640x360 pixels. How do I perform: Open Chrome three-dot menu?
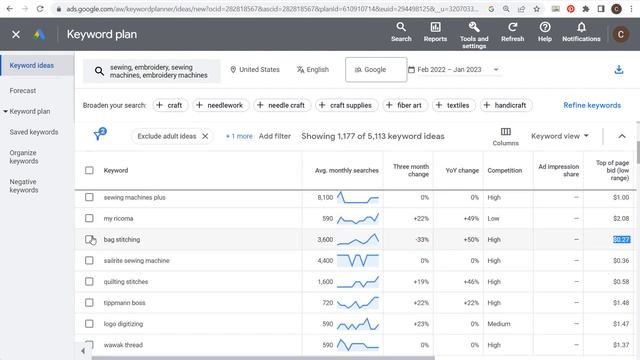631,9
